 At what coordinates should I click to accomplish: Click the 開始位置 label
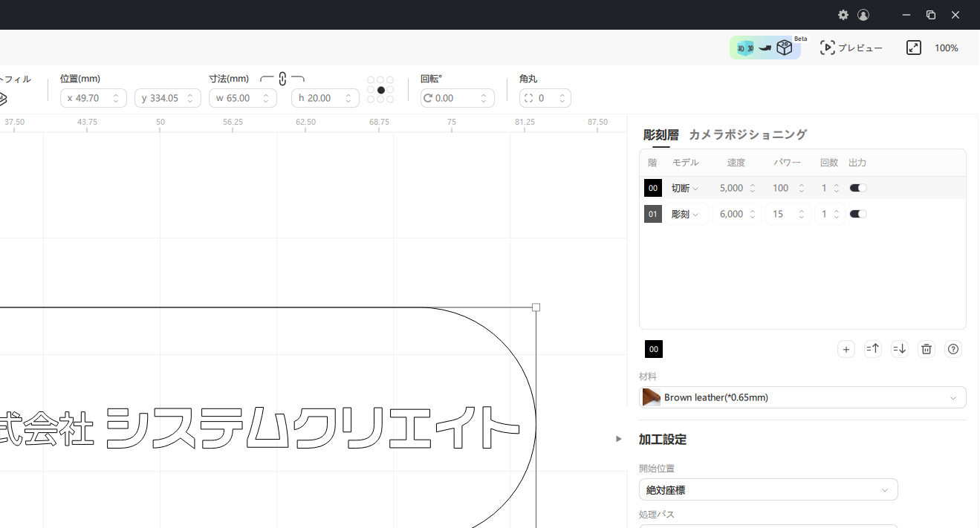point(657,469)
